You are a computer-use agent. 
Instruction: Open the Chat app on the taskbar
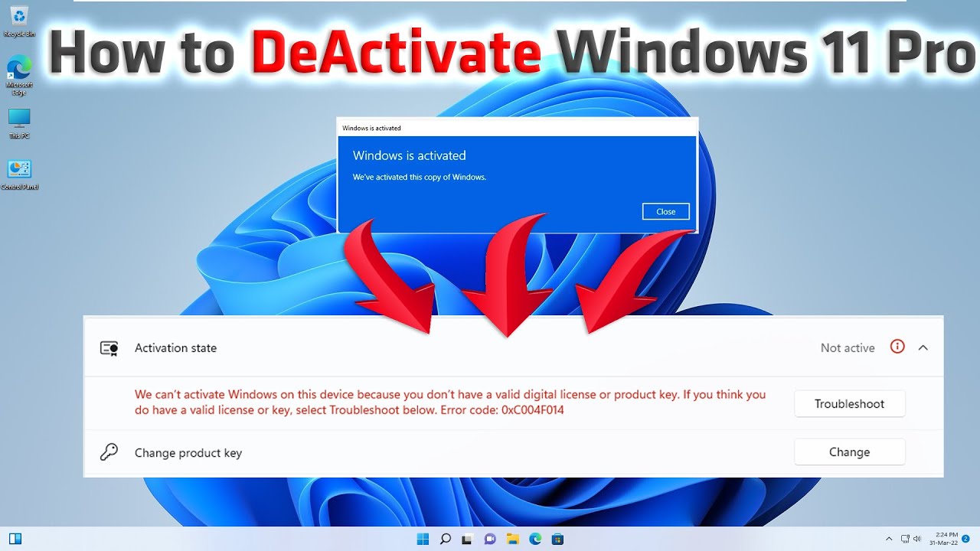[490, 539]
